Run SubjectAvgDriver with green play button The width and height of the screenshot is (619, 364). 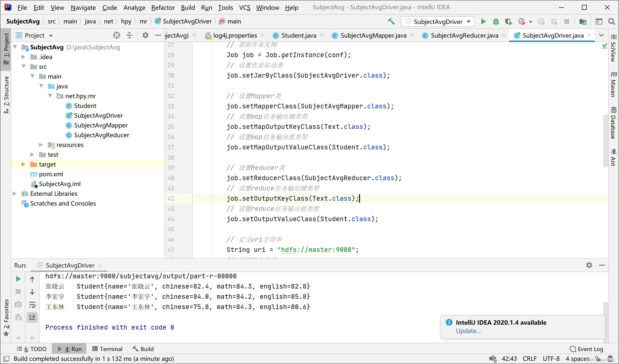point(483,22)
